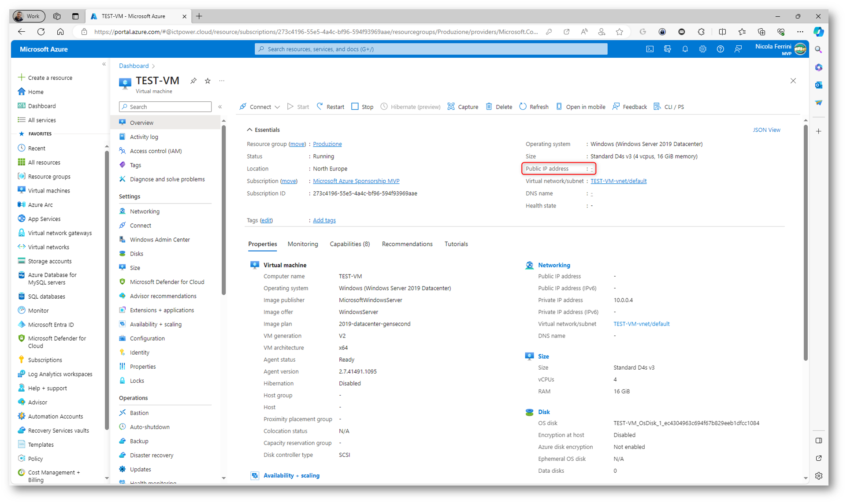Open Capabilities (8) tab
The image size is (847, 504).
[x=349, y=244]
